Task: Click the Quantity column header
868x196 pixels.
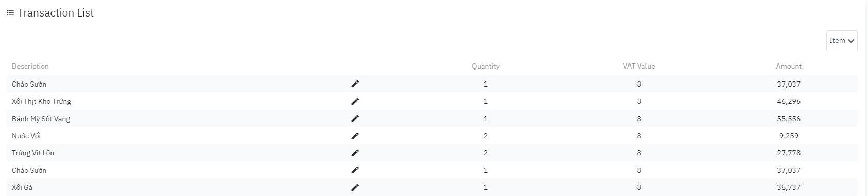Action: [x=486, y=66]
